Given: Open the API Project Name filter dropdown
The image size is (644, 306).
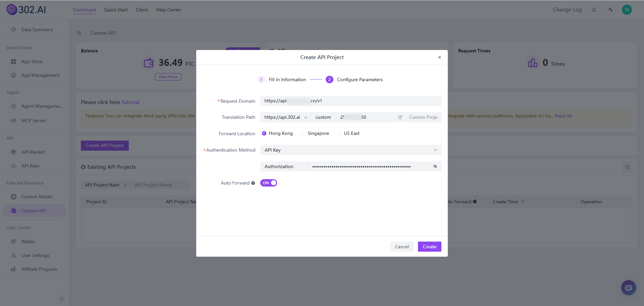Looking at the screenshot, I should [106, 185].
